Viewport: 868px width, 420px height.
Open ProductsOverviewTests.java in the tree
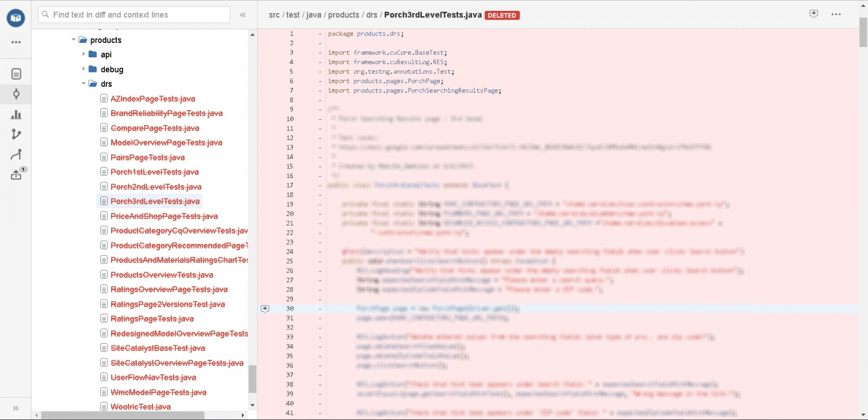point(162,275)
